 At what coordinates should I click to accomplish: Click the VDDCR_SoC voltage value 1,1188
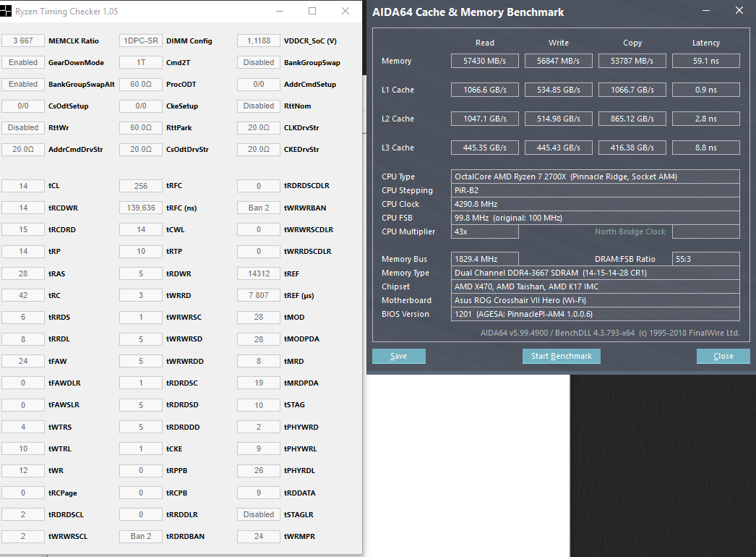pyautogui.click(x=259, y=41)
